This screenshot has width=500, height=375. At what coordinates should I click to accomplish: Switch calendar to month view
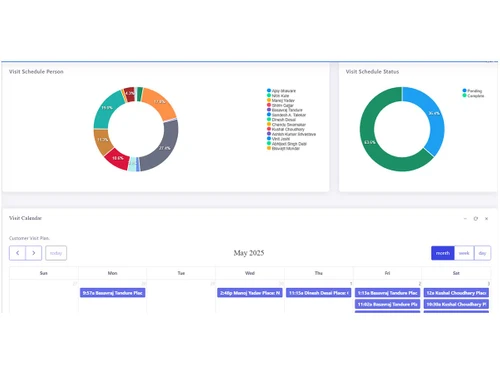443,253
